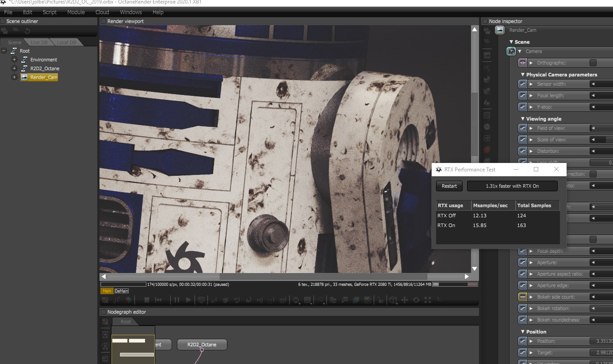Expand the R2D2_Octane tree node

pyautogui.click(x=14, y=68)
